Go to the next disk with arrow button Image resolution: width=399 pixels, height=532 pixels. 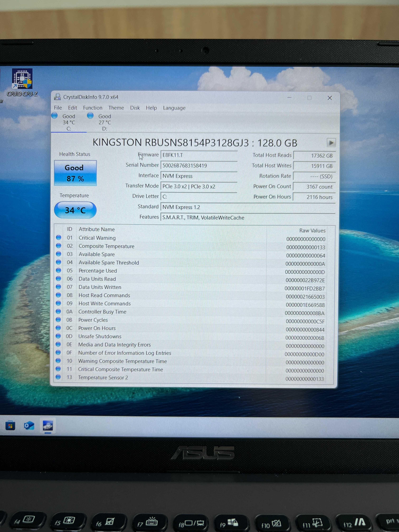pos(331,143)
